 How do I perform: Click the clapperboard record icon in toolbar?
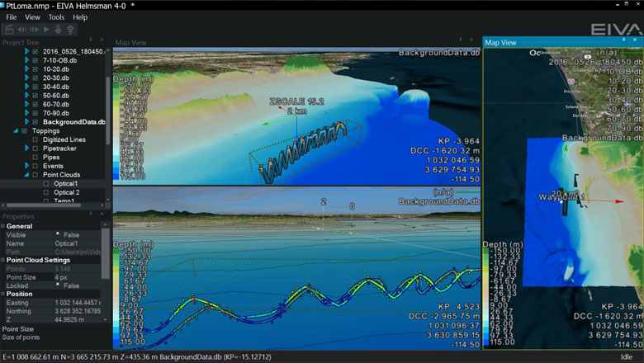9,30
